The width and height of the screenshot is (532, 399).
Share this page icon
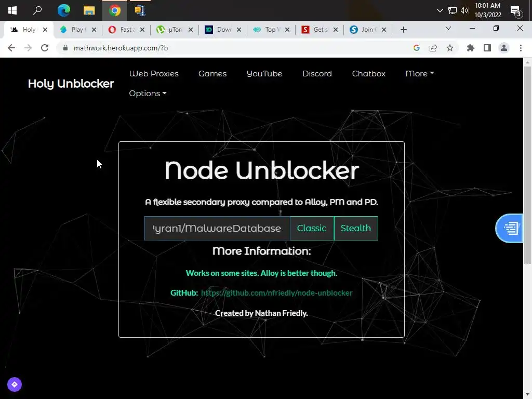tap(433, 48)
